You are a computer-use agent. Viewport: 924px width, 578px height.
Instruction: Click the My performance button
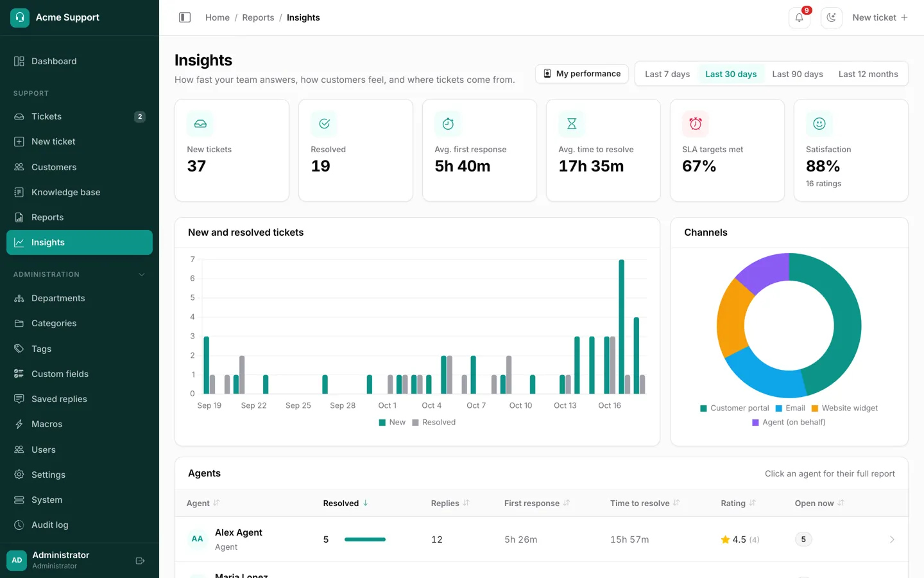[582, 74]
